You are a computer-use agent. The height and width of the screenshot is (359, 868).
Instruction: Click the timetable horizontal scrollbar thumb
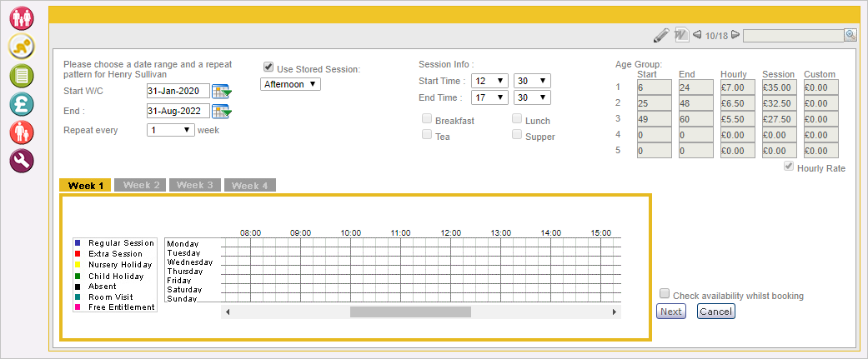pos(410,312)
